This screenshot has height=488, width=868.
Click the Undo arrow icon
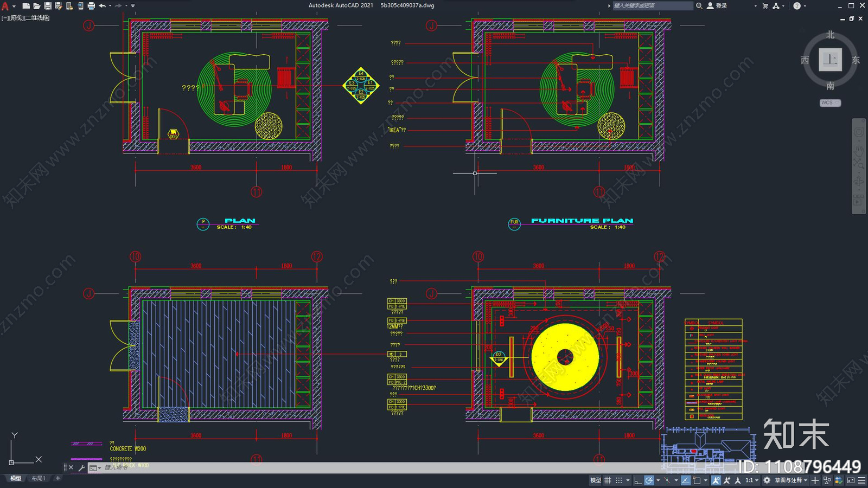click(x=102, y=6)
